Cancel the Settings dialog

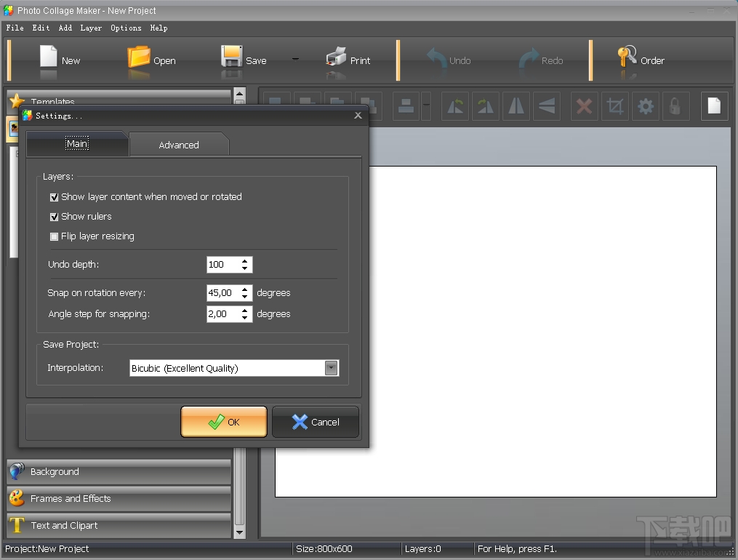click(x=315, y=422)
